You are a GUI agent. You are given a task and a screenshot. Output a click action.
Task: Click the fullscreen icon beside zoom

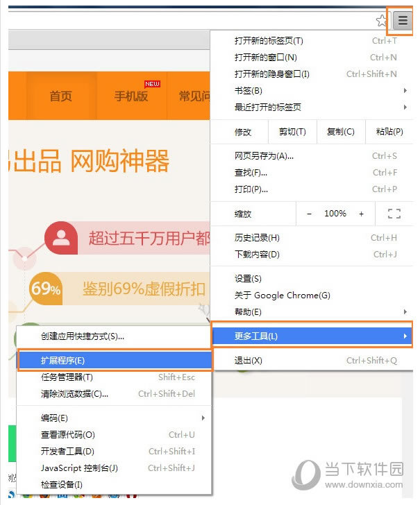click(394, 214)
